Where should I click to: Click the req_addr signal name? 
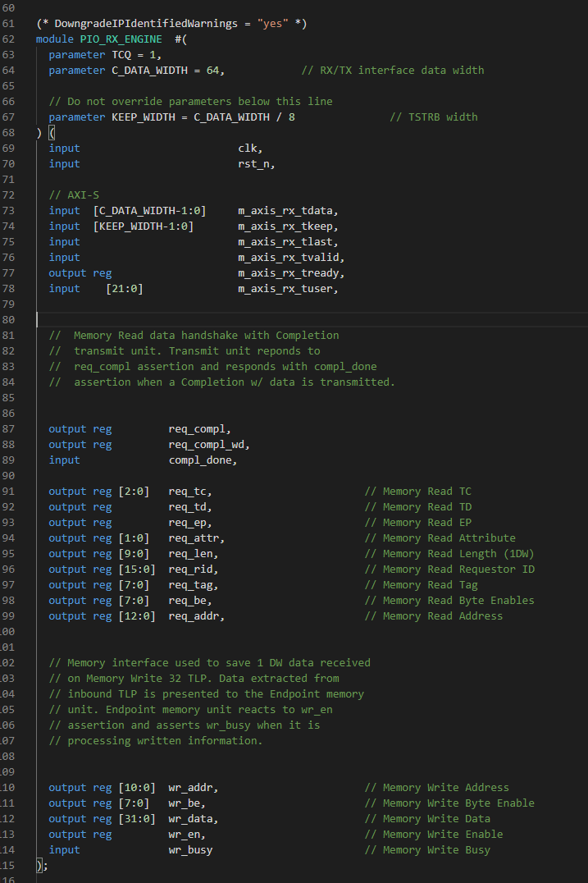tap(194, 616)
